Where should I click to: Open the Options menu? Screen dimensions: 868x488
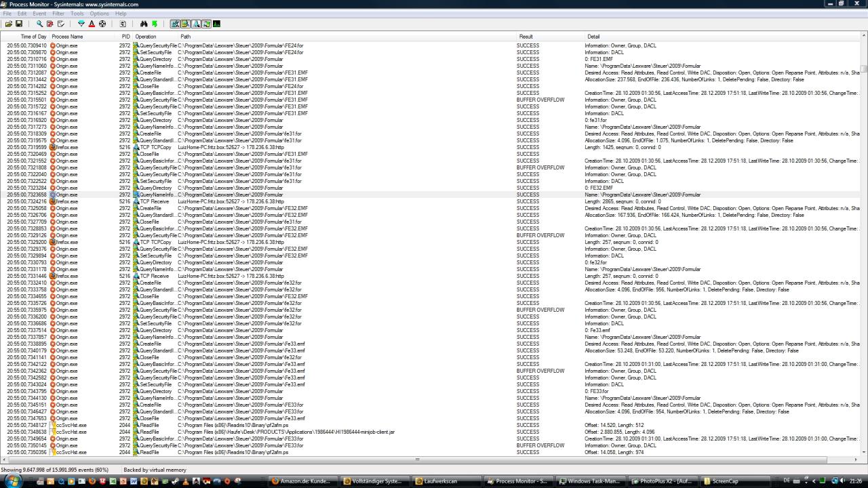(x=99, y=14)
